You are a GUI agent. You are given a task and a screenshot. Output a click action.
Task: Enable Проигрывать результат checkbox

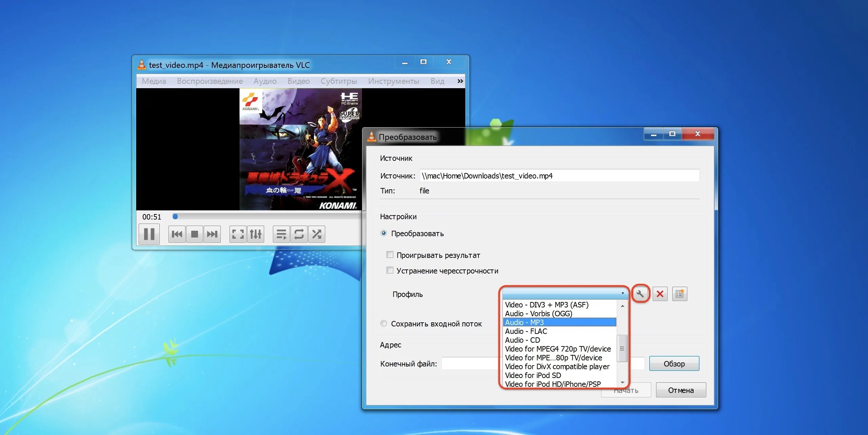[x=390, y=255]
